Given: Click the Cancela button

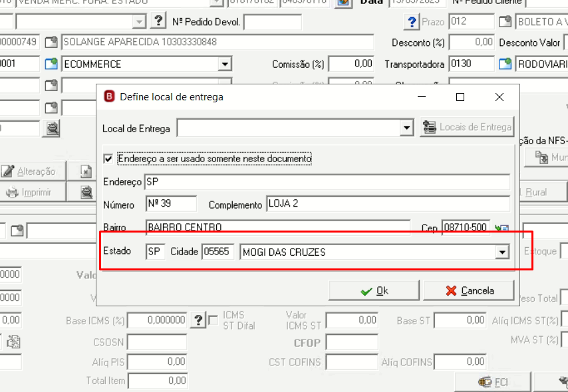Looking at the screenshot, I should point(469,290).
